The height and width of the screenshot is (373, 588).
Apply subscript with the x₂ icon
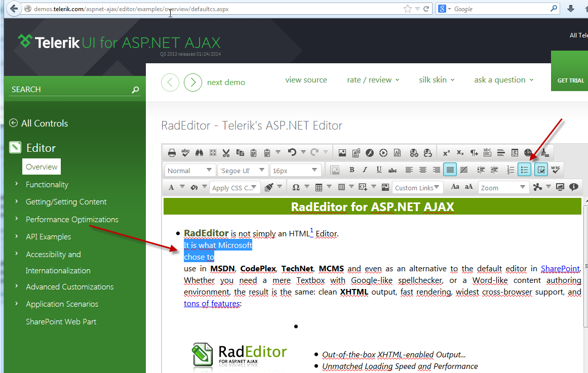(460, 152)
